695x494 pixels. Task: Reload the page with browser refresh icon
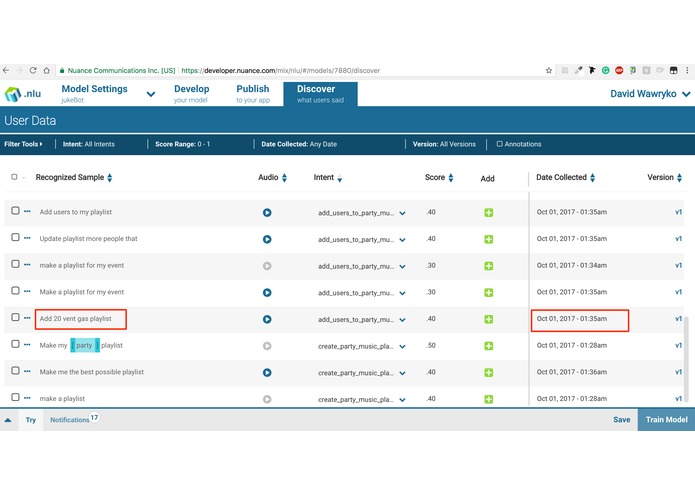coord(33,70)
